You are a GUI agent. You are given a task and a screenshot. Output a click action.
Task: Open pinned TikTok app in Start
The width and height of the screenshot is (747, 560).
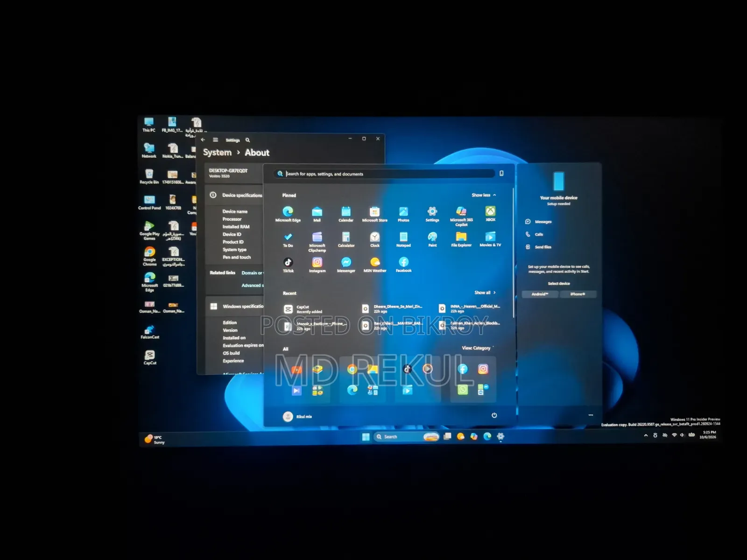pyautogui.click(x=288, y=265)
